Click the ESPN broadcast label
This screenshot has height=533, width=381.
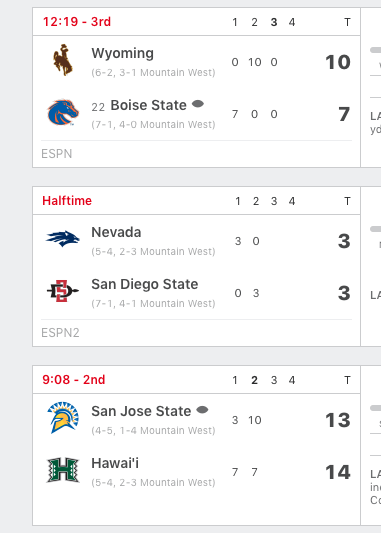pos(56,154)
